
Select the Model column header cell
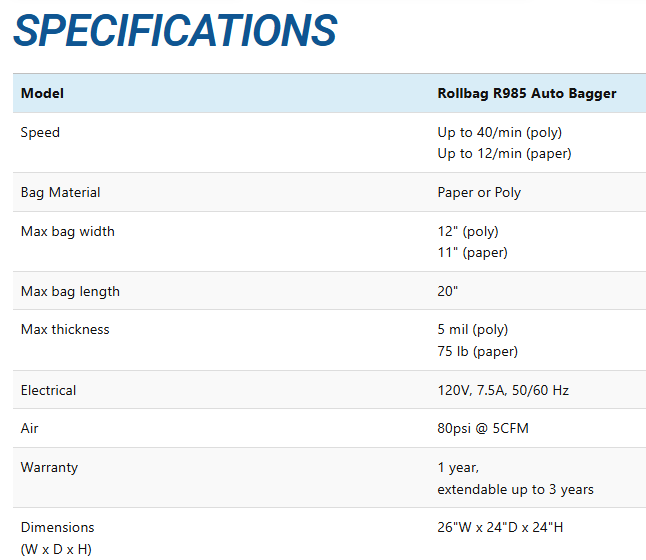point(42,94)
